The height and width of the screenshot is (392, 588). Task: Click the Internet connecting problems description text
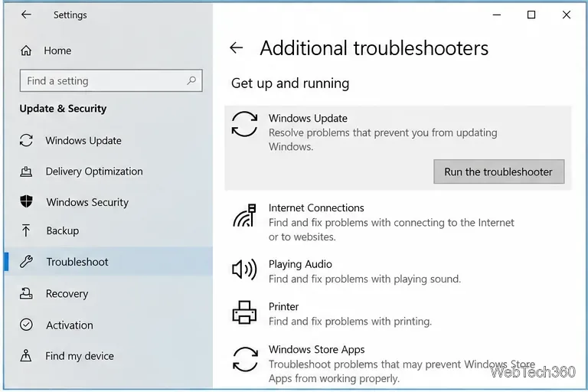tap(391, 230)
